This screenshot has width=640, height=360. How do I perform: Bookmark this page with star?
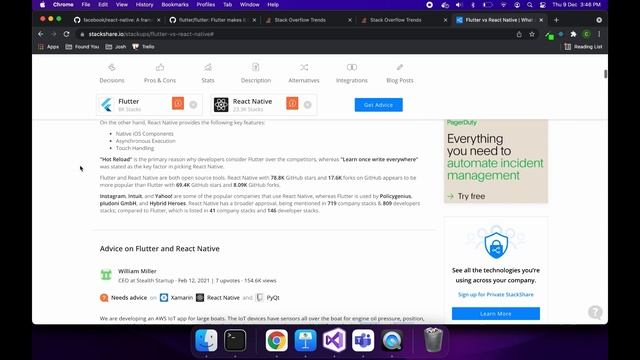pyautogui.click(x=532, y=34)
